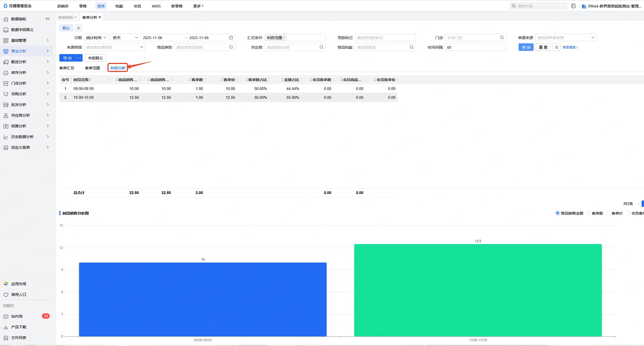Click the plus icon next to 默认
This screenshot has width=644, height=346.
pyautogui.click(x=79, y=28)
